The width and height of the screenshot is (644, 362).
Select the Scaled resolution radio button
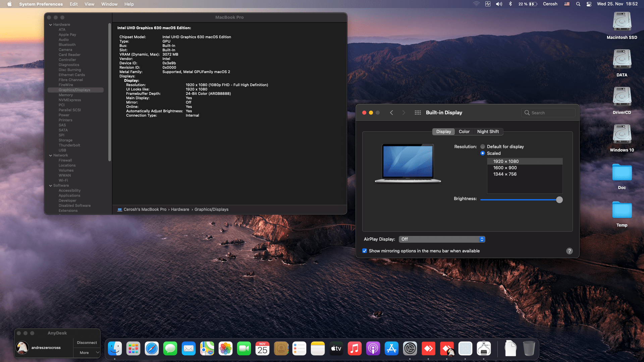[483, 153]
